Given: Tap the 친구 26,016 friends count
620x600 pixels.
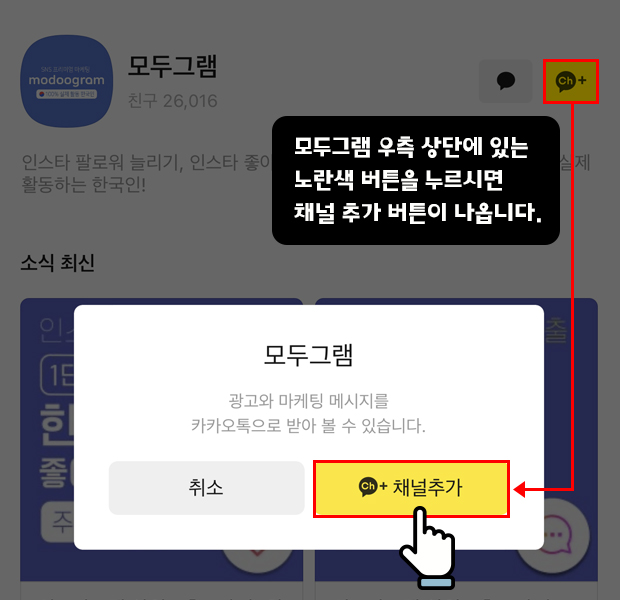Looking at the screenshot, I should (x=173, y=101).
